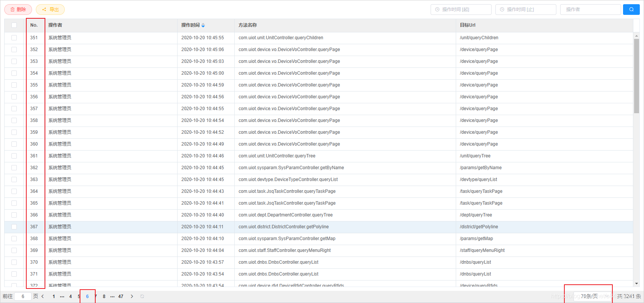Check the checkbox for row 369
This screenshot has height=303, width=644.
[x=14, y=250]
